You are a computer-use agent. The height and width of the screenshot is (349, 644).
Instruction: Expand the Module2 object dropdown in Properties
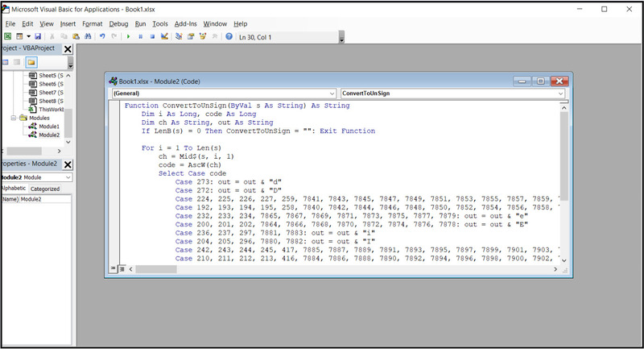(x=68, y=177)
